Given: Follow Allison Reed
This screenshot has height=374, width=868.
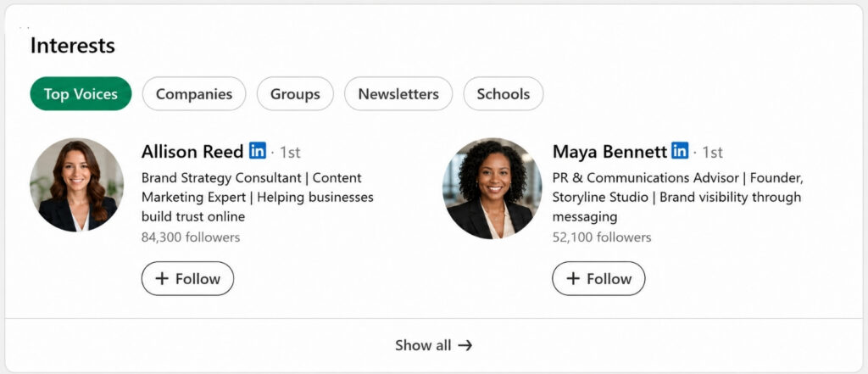Looking at the screenshot, I should [187, 278].
